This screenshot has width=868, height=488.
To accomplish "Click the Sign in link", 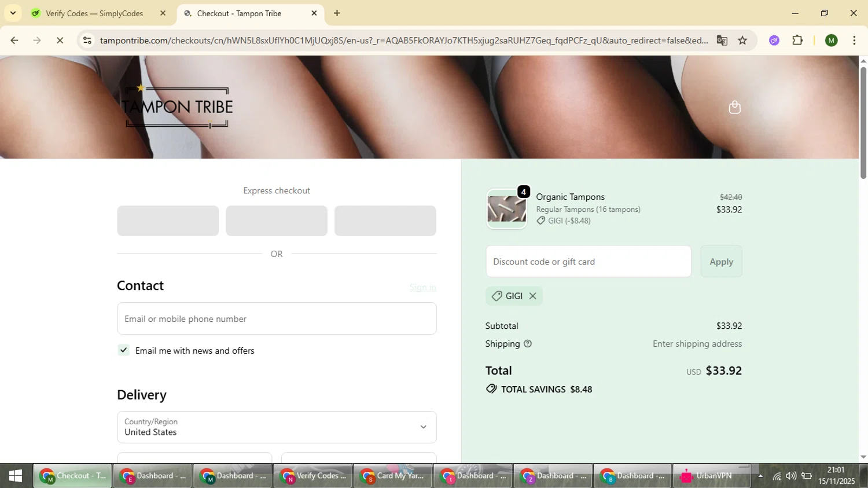I will point(422,287).
